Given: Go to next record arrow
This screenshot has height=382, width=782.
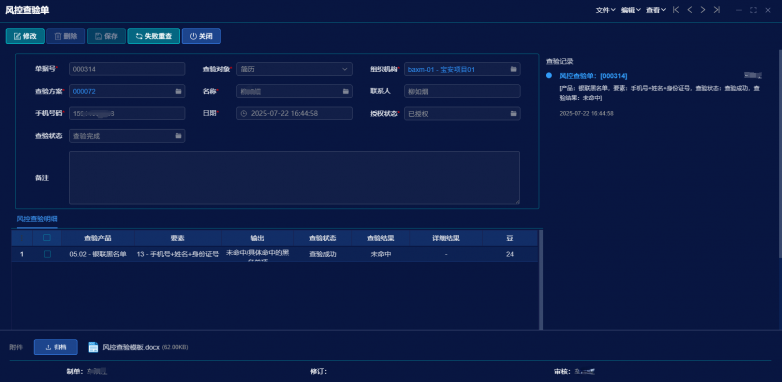Looking at the screenshot, I should click(x=703, y=9).
